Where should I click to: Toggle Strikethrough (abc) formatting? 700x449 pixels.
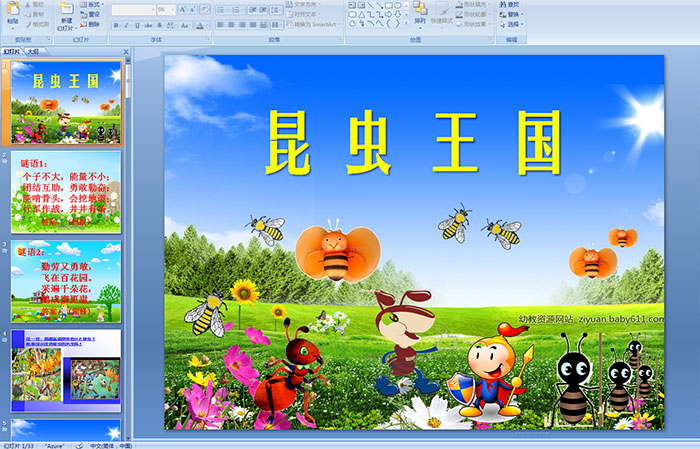pos(148,25)
